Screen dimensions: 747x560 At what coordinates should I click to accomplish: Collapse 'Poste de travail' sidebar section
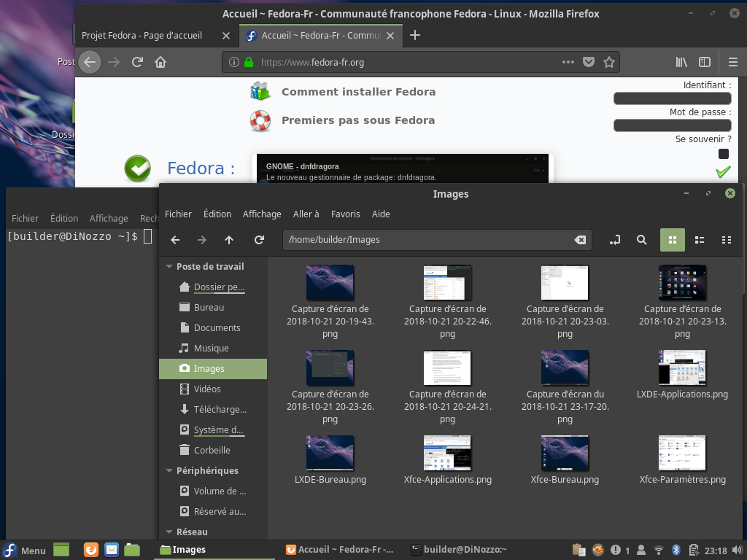click(x=169, y=267)
